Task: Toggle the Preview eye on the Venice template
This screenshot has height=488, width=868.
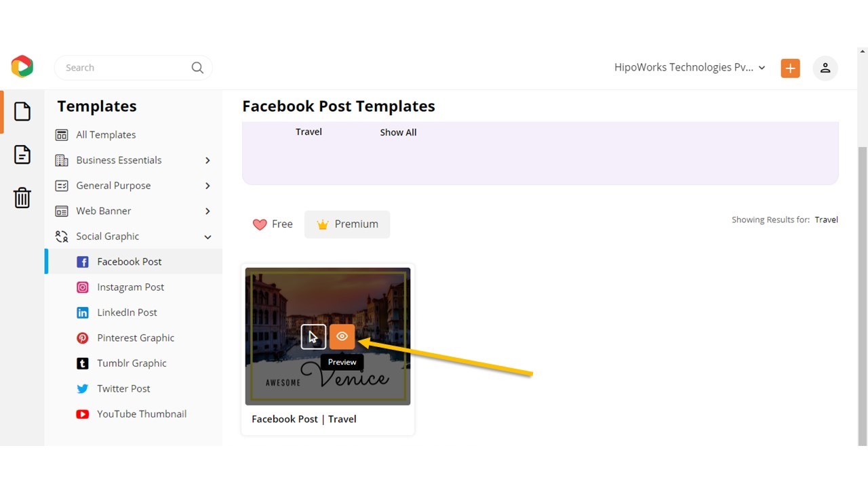Action: click(342, 336)
